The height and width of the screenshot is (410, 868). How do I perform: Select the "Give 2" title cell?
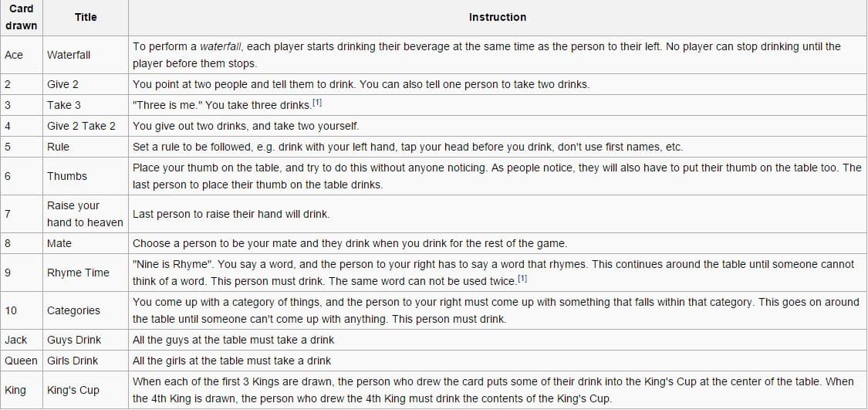(62, 84)
